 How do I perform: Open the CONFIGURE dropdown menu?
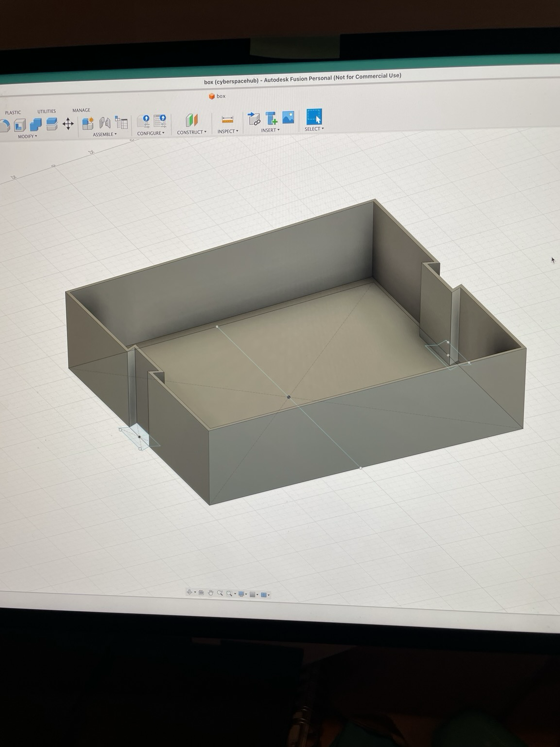click(x=151, y=133)
